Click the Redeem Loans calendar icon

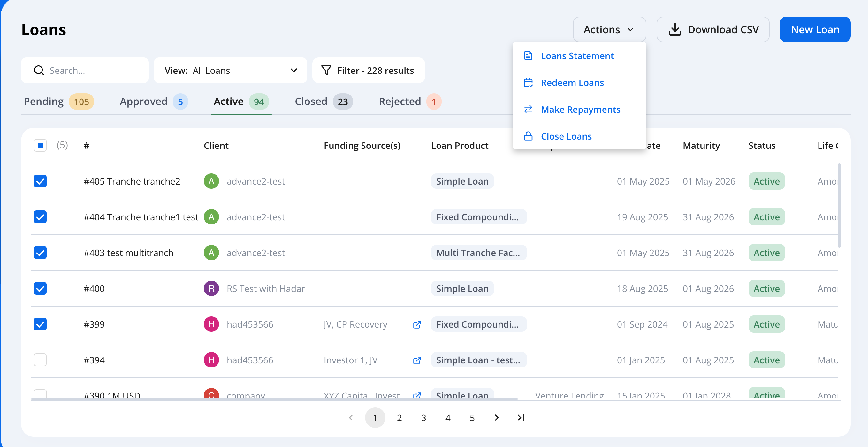[x=528, y=82]
